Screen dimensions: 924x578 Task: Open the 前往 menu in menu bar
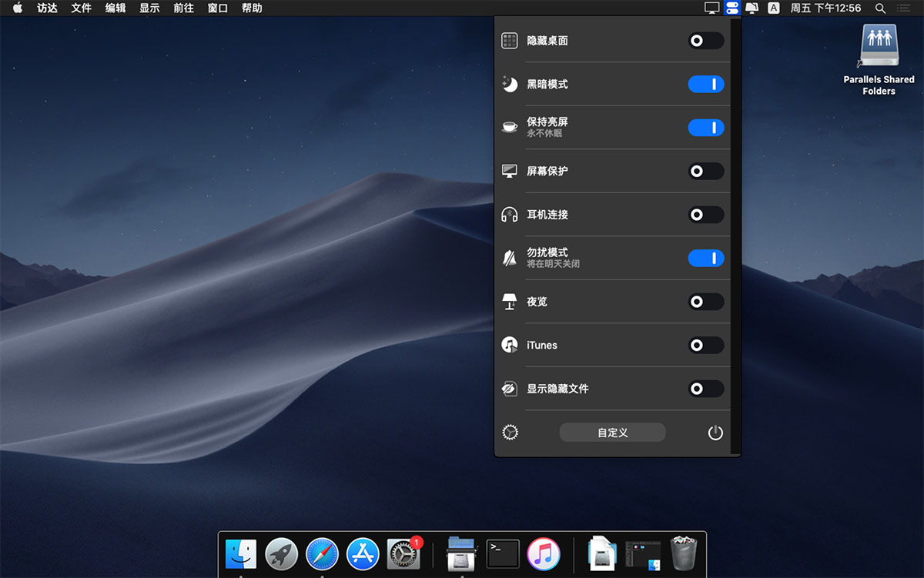183,8
